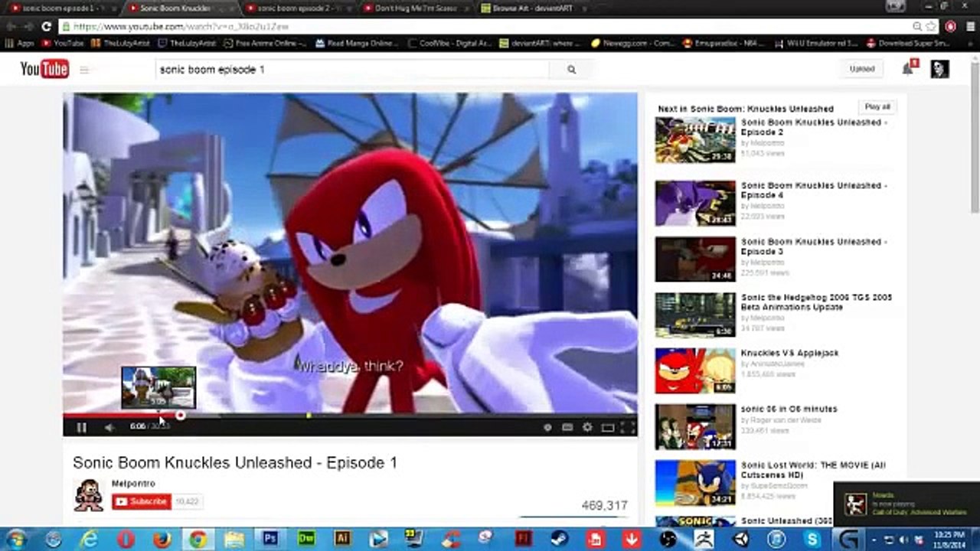Screen dimensions: 980x551
Task: Open the Wii U Emulator bookmark
Action: point(817,44)
